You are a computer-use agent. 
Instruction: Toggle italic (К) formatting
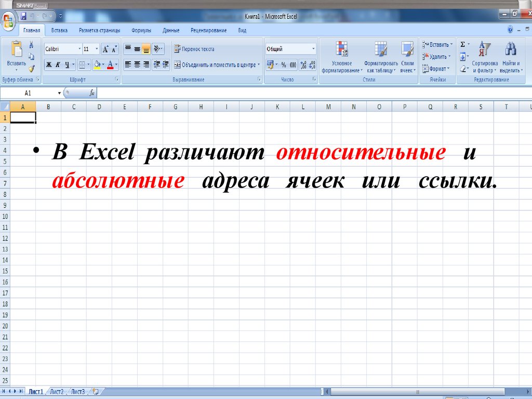point(58,64)
